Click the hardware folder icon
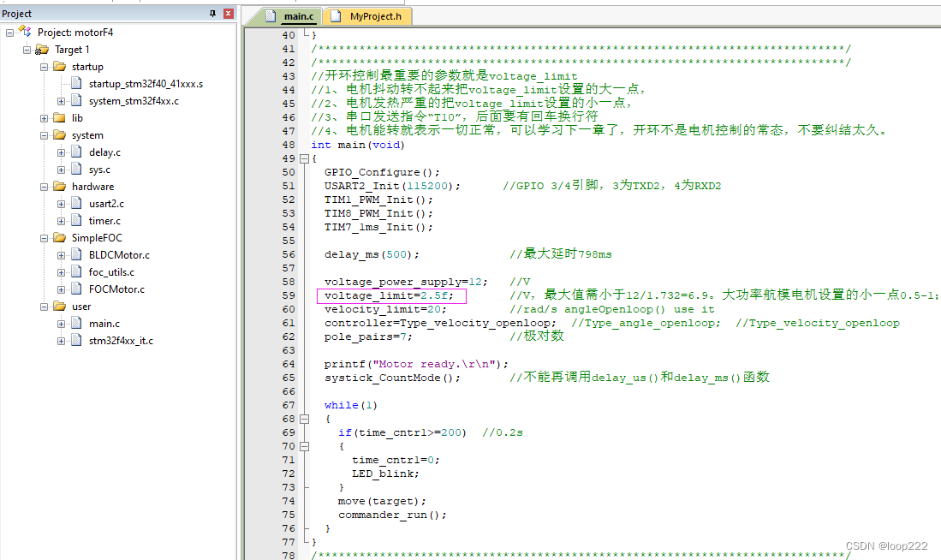 [x=59, y=186]
